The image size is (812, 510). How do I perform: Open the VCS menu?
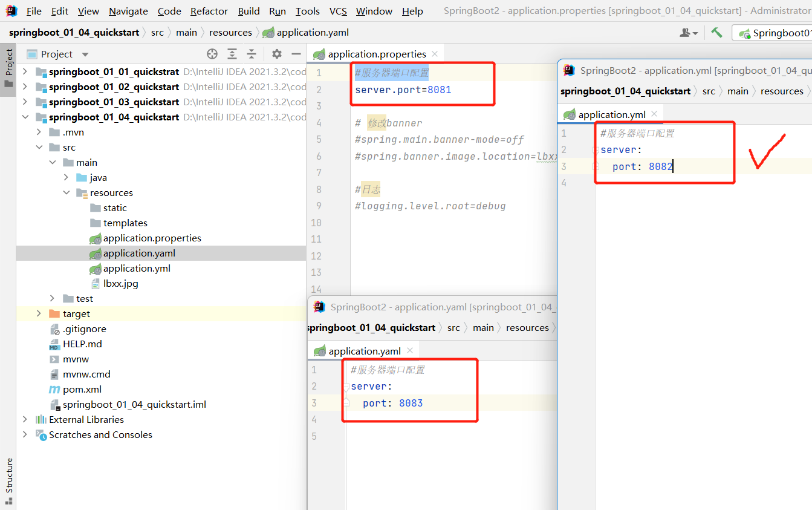(x=337, y=11)
